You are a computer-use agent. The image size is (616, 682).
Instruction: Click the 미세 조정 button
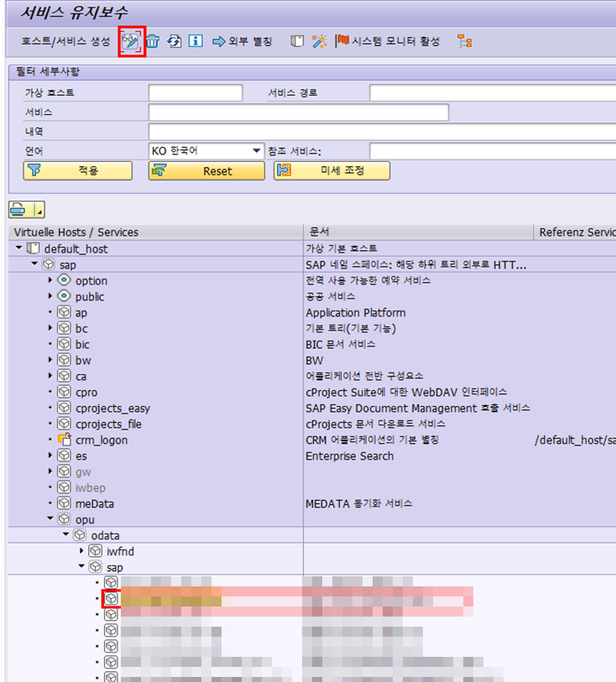click(332, 170)
